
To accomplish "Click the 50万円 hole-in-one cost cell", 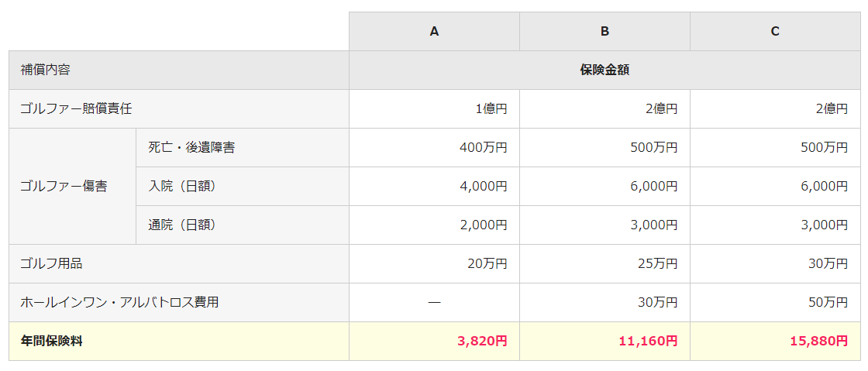I will pyautogui.click(x=828, y=302).
